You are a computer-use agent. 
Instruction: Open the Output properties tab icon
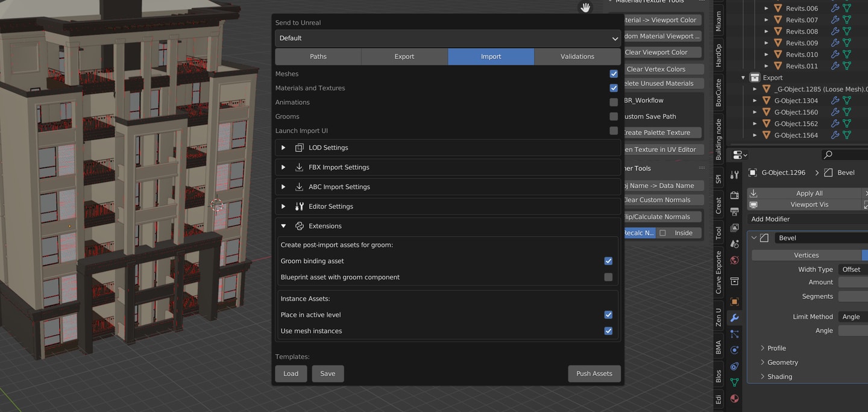pos(734,211)
